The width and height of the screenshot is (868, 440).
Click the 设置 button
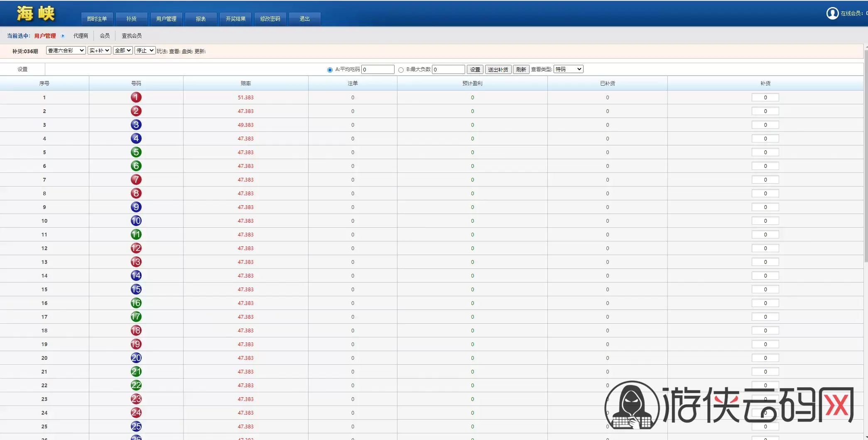[x=475, y=69]
